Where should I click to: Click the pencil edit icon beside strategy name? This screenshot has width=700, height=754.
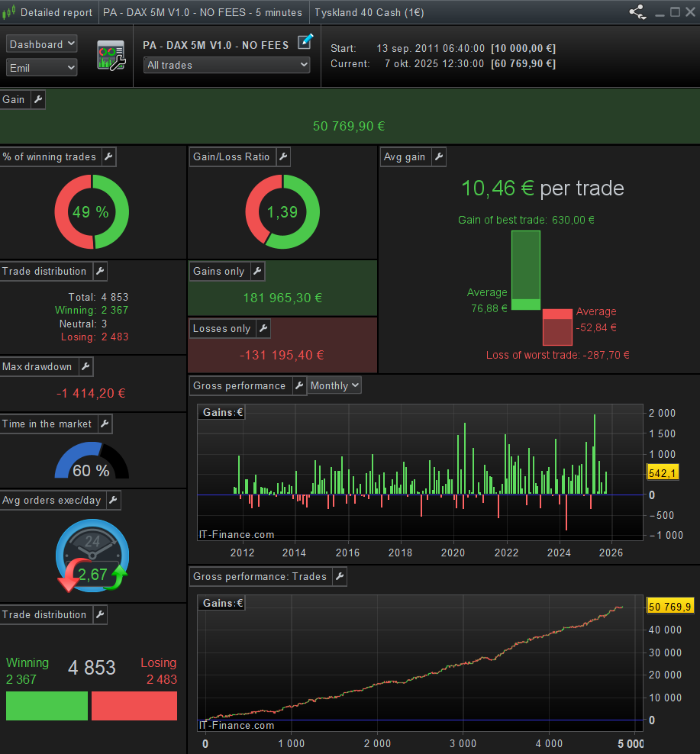click(305, 41)
